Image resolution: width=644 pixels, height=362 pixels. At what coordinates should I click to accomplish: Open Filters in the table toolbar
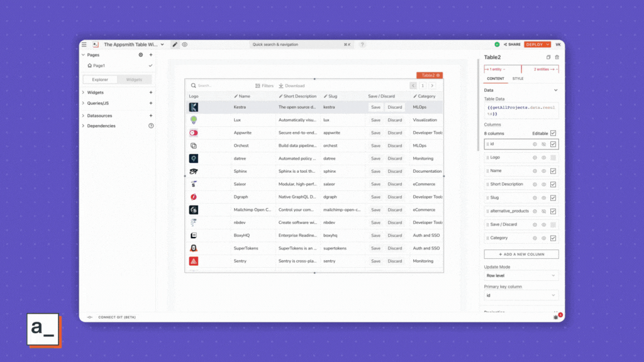point(265,85)
